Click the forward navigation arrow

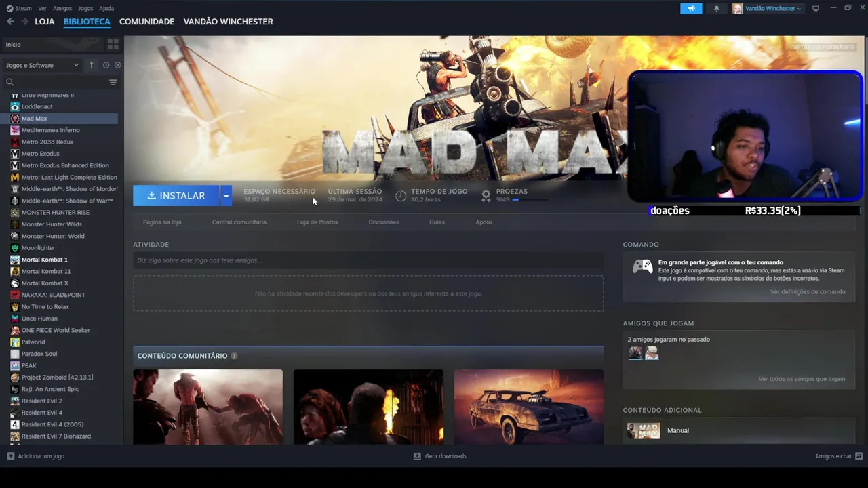pos(24,22)
